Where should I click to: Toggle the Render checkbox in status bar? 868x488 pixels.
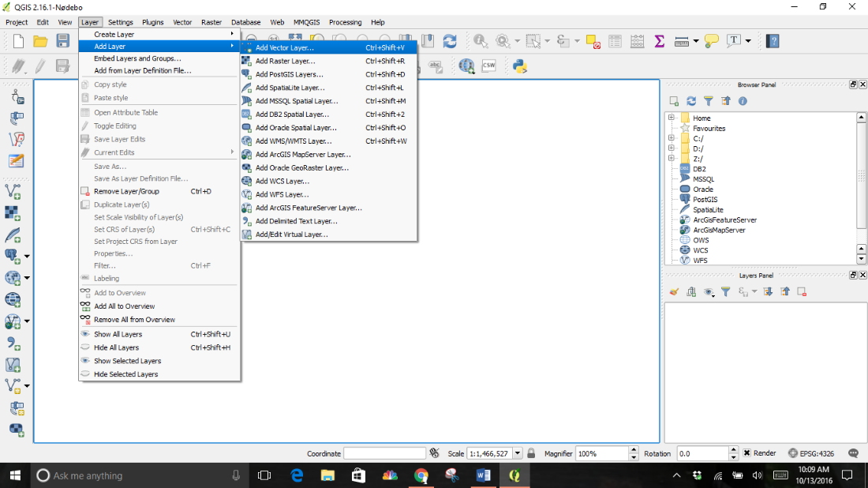coord(746,452)
